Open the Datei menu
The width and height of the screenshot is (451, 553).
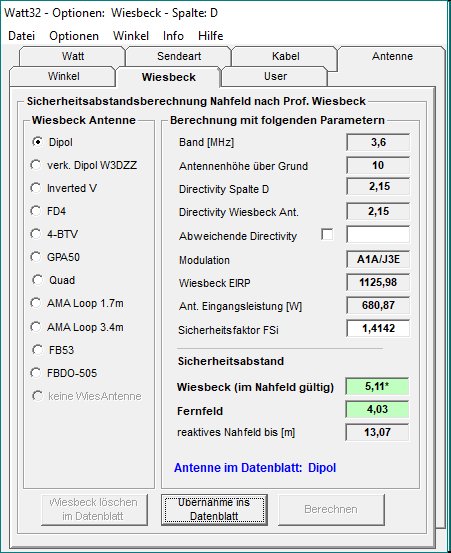pyautogui.click(x=22, y=36)
